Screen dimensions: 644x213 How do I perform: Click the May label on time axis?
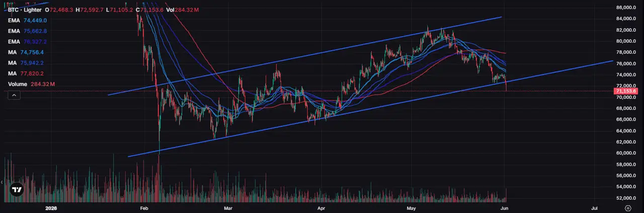(412, 207)
